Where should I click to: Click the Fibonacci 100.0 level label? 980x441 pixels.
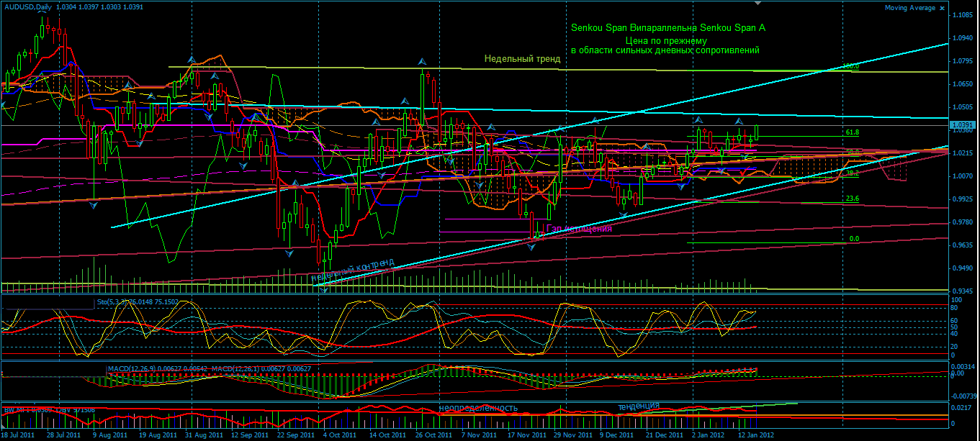coord(851,66)
